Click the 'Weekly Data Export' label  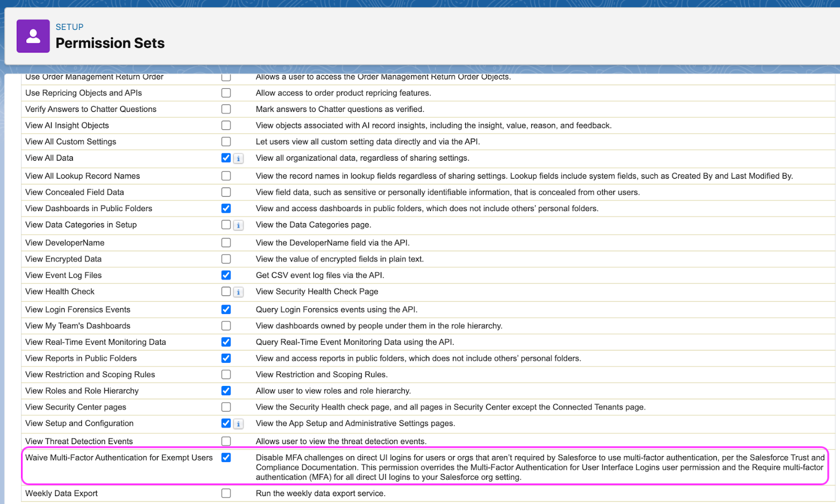61,493
